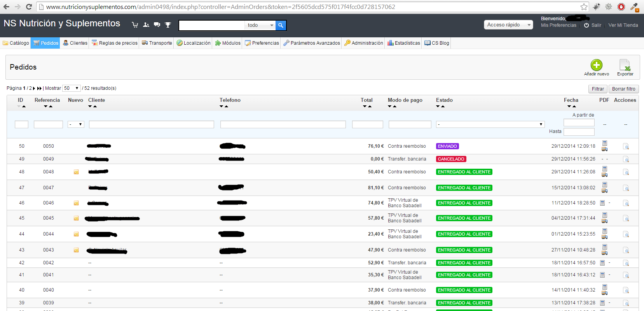The width and height of the screenshot is (644, 311).
Task: Go back with the browser back arrow
Action: tap(7, 7)
